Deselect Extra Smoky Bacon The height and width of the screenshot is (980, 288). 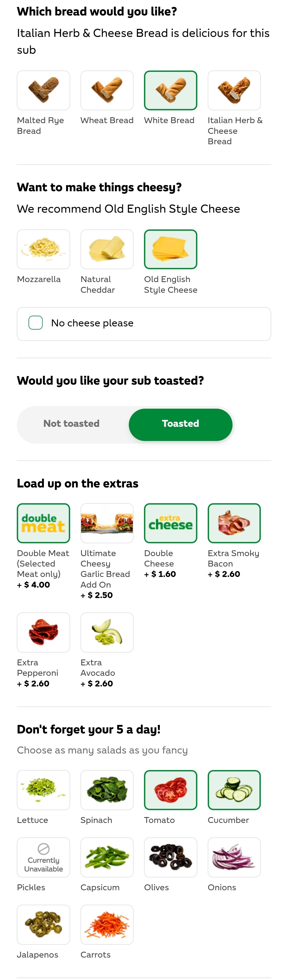[234, 523]
